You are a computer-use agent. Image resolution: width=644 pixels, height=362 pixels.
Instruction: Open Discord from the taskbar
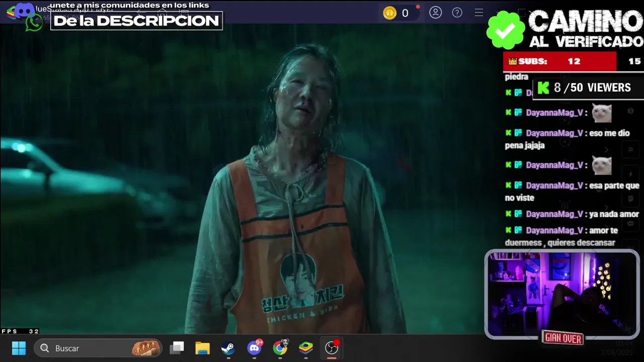pyautogui.click(x=254, y=348)
